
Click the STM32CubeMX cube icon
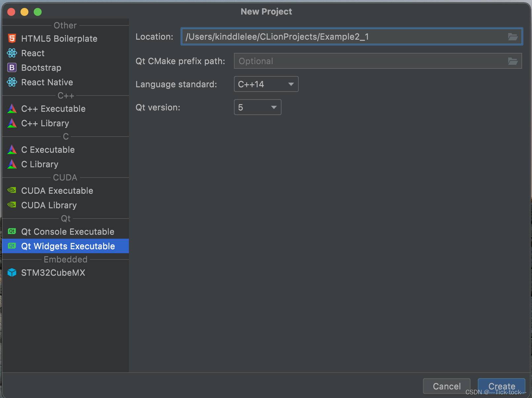12,272
